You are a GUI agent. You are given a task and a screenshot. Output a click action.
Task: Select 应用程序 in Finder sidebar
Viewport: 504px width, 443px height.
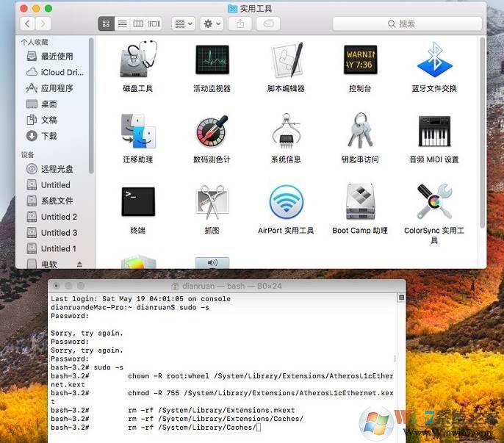[57, 88]
